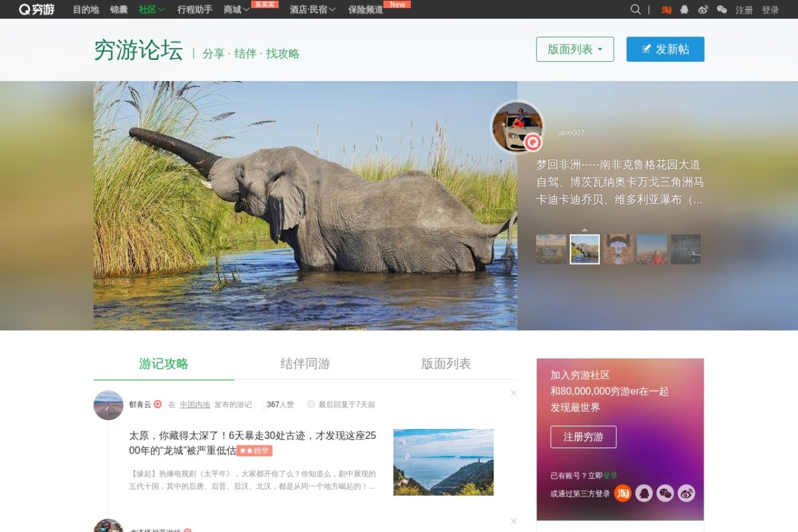Open the large elephant banner image

tap(305, 205)
